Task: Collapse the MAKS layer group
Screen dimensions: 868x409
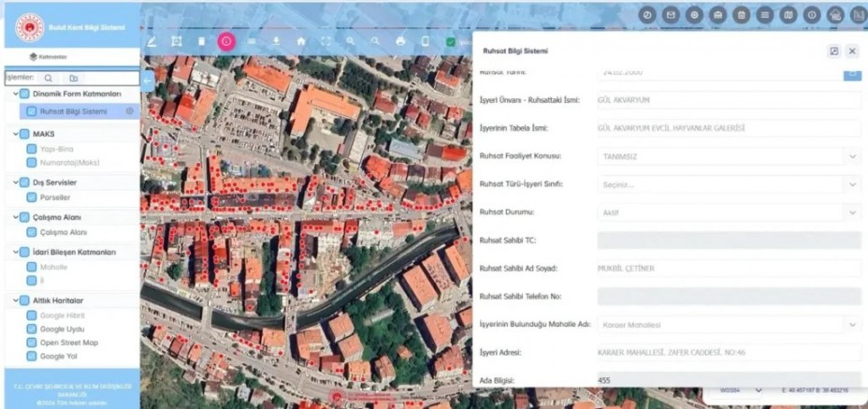Action: pos(15,134)
